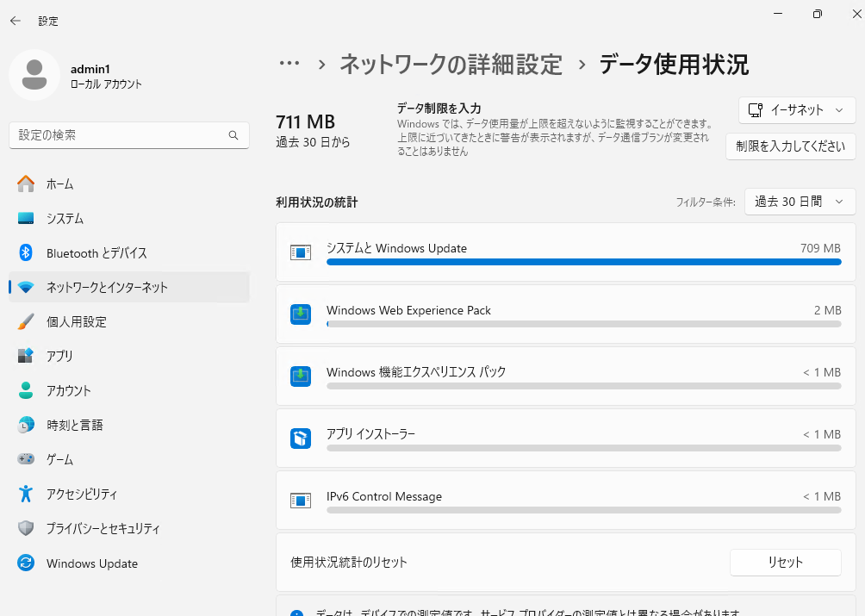Click the Windows Web Experience Pack icon

click(301, 314)
